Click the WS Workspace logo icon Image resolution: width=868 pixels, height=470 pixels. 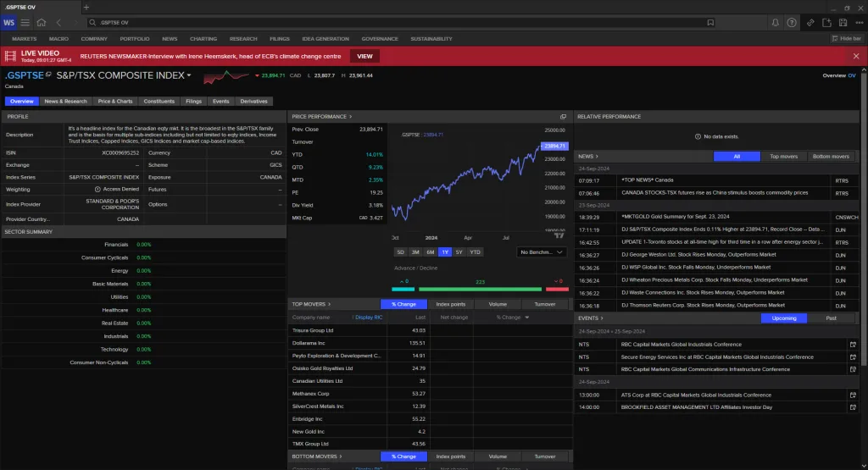(x=8, y=23)
